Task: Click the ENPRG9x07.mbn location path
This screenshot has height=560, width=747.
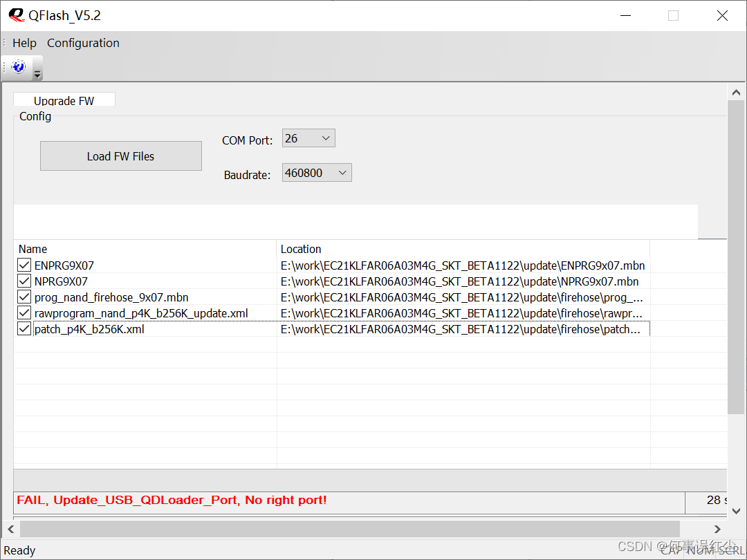Action: [x=463, y=265]
